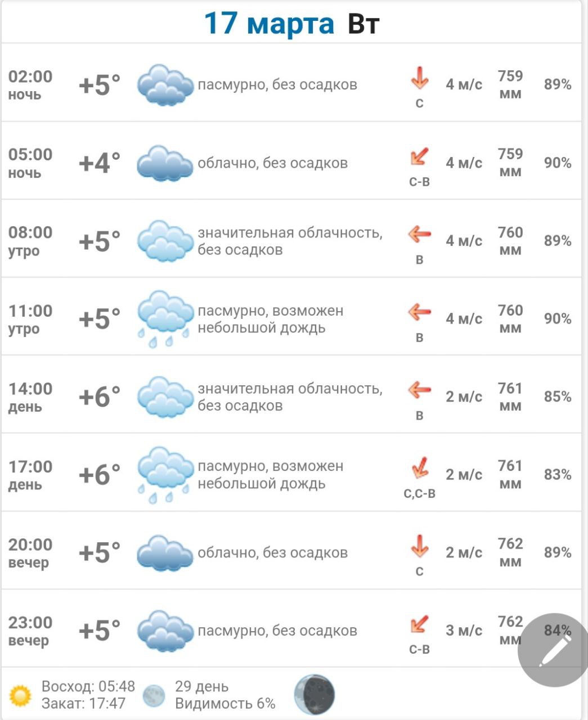
Task: Click the large moon phase image
Action: coord(315,695)
